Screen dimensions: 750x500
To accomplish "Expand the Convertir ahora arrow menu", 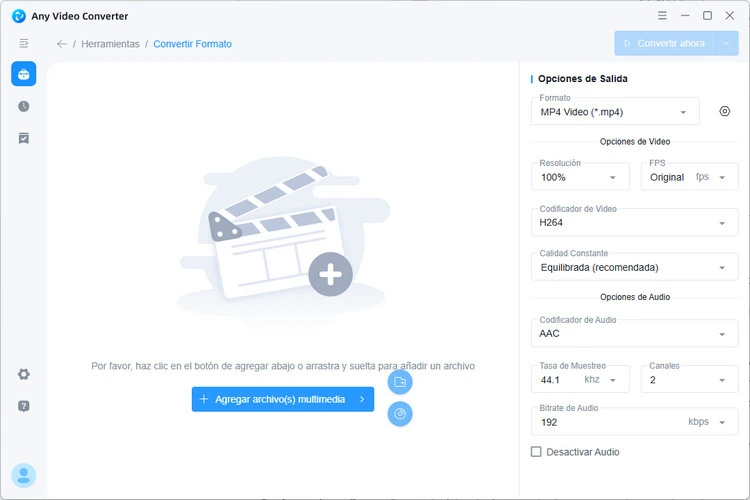I will tap(726, 44).
